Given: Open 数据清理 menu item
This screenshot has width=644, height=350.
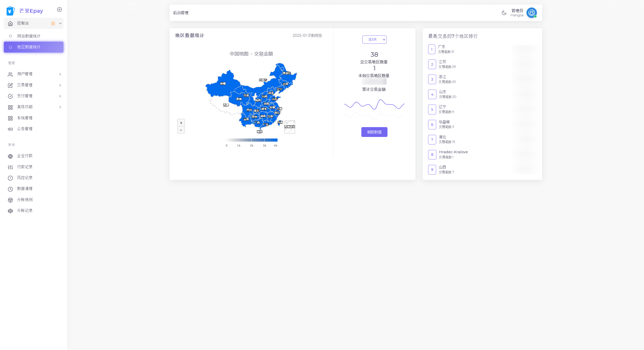Looking at the screenshot, I should point(34,189).
